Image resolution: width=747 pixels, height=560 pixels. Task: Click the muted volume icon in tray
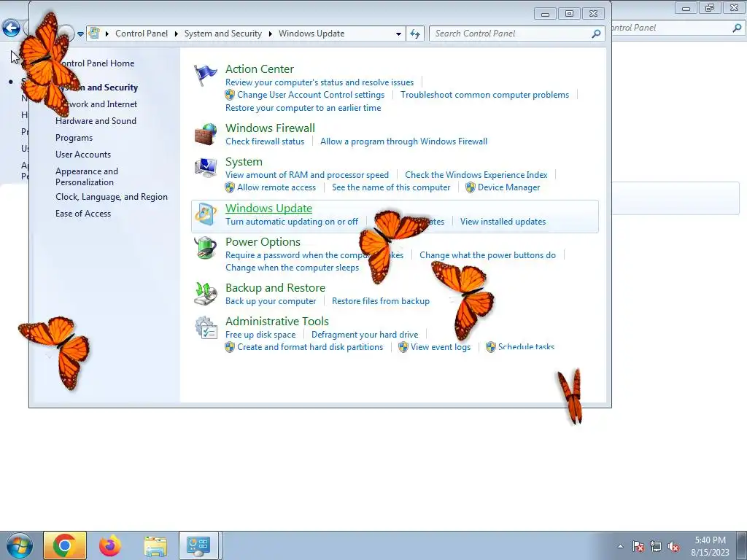673,546
